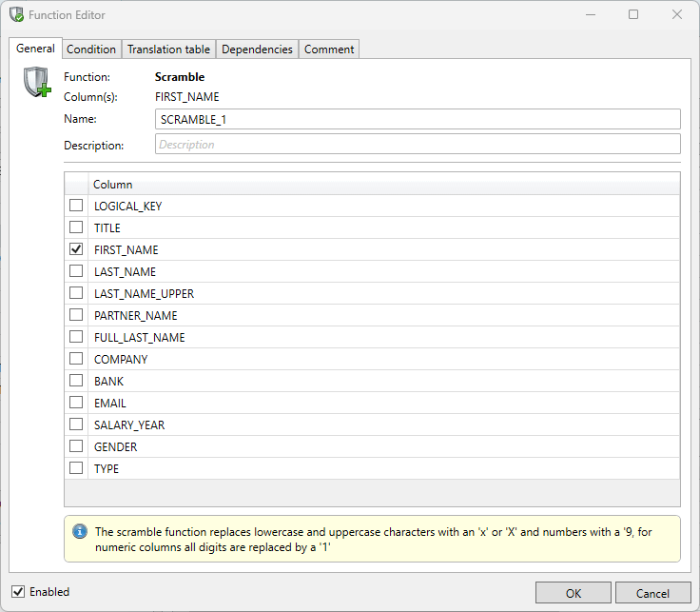Select the TYPE row text
The height and width of the screenshot is (612, 700).
point(107,469)
